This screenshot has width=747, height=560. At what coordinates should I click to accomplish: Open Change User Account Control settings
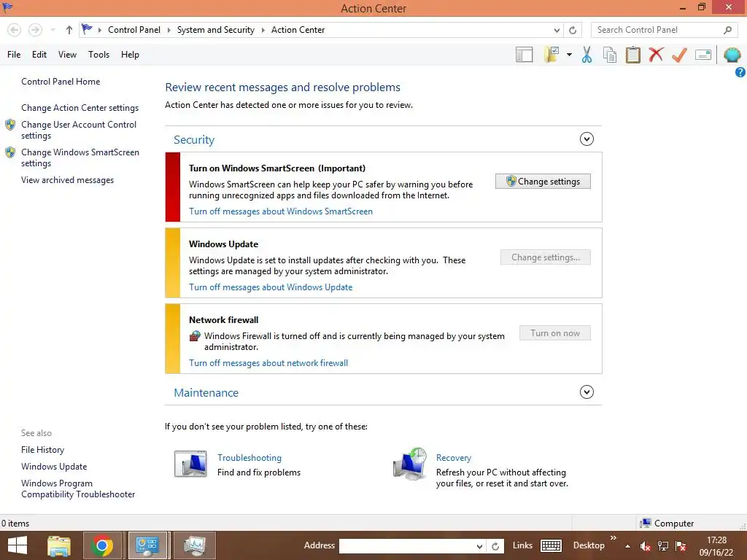[x=79, y=130]
